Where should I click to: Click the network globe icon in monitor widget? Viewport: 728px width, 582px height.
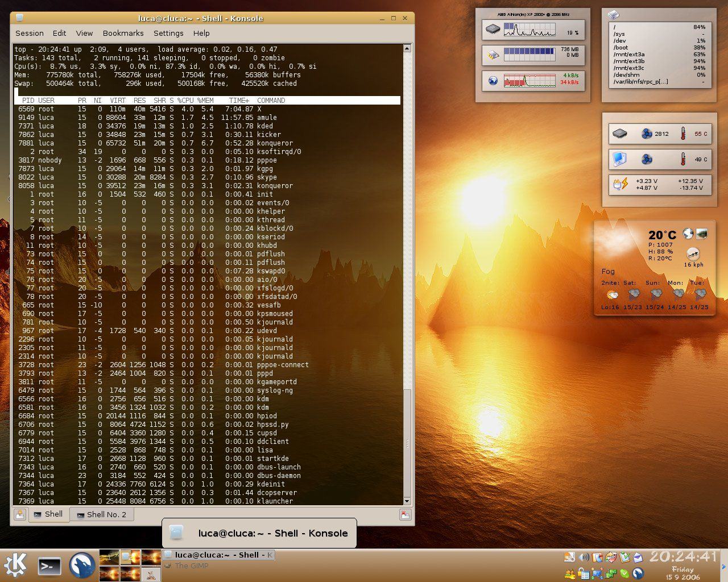(x=493, y=81)
